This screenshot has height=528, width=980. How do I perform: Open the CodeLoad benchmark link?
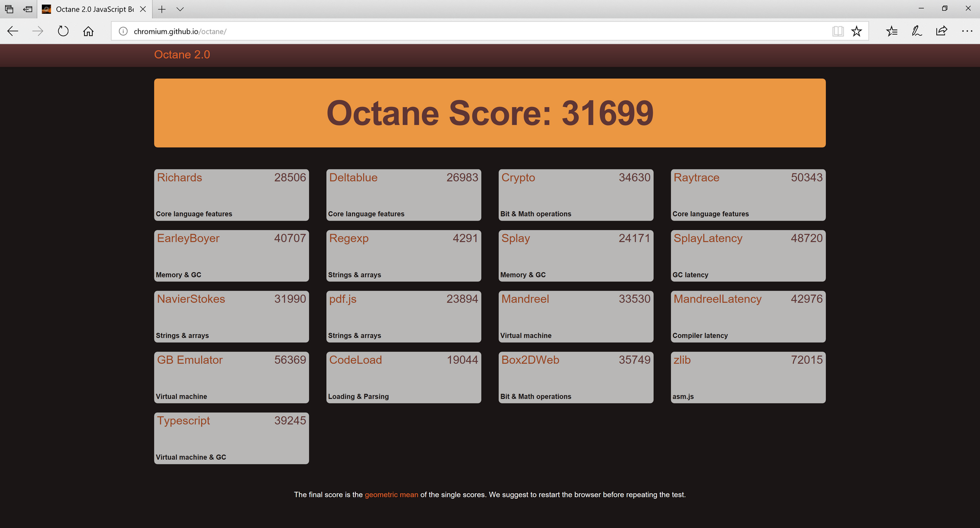pyautogui.click(x=355, y=360)
